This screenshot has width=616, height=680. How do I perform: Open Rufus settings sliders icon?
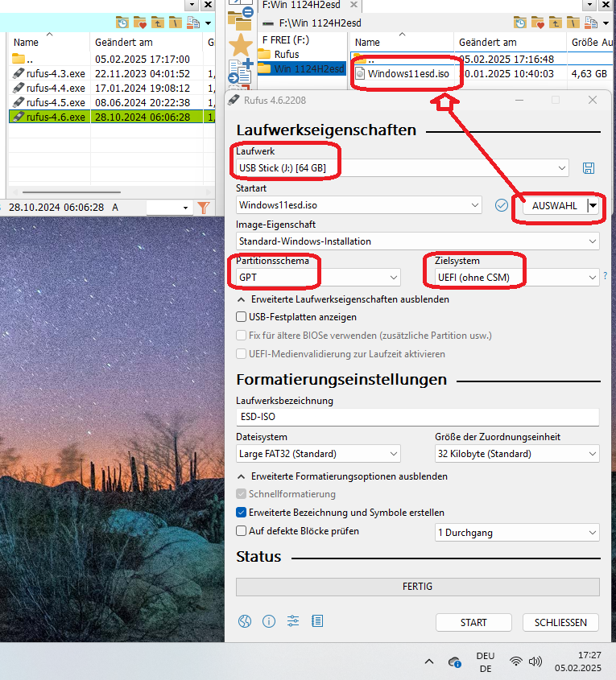[293, 621]
